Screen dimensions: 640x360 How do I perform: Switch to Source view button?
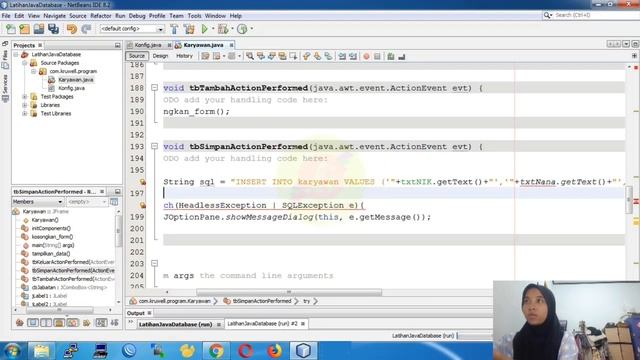pos(137,56)
